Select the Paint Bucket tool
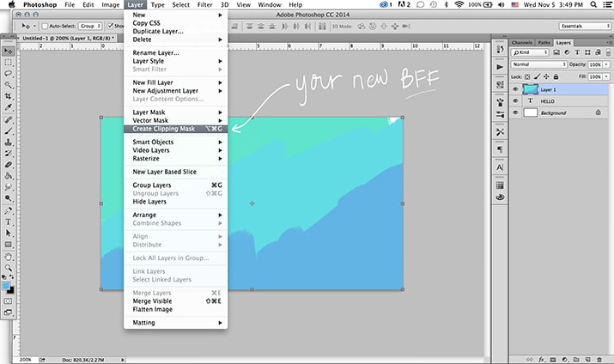 tap(9, 176)
